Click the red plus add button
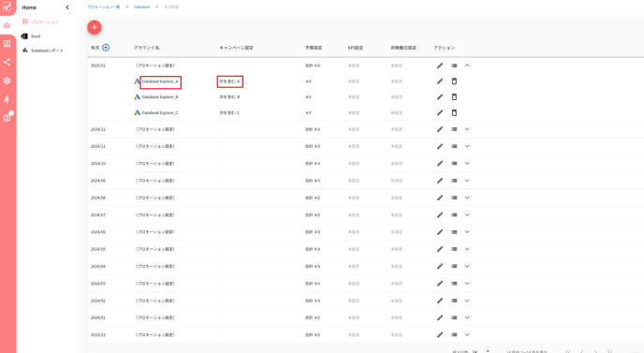The height and width of the screenshot is (353, 644). [95, 27]
